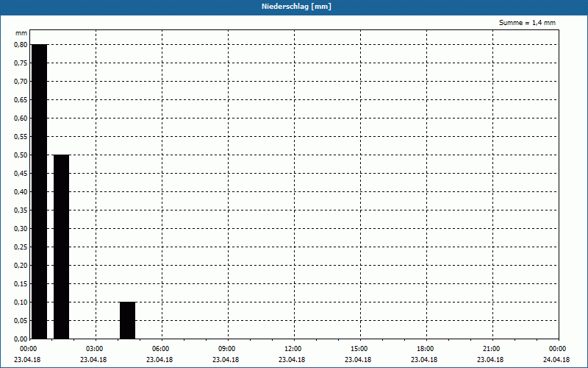Click the 0,65 y-axis value
588x368 pixels.
pyautogui.click(x=21, y=99)
